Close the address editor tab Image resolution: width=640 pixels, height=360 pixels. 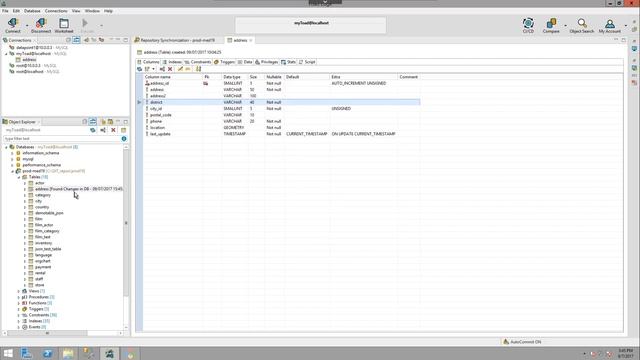pyautogui.click(x=251, y=40)
